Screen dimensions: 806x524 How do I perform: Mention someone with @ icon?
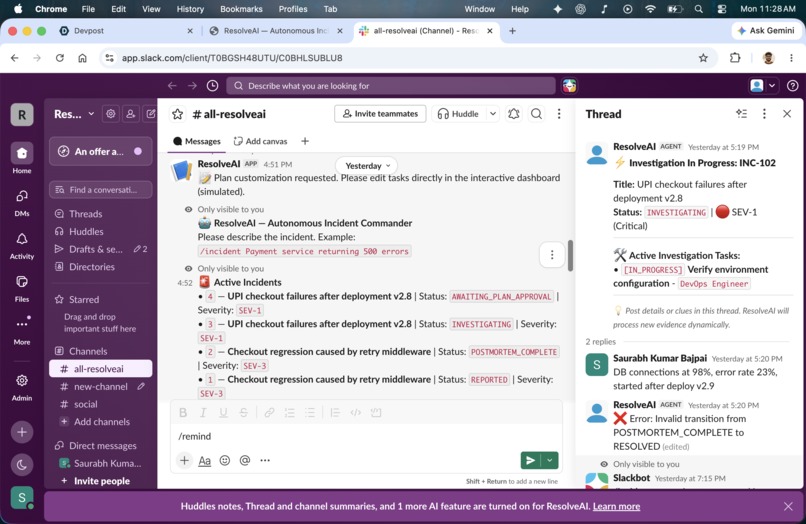click(245, 460)
